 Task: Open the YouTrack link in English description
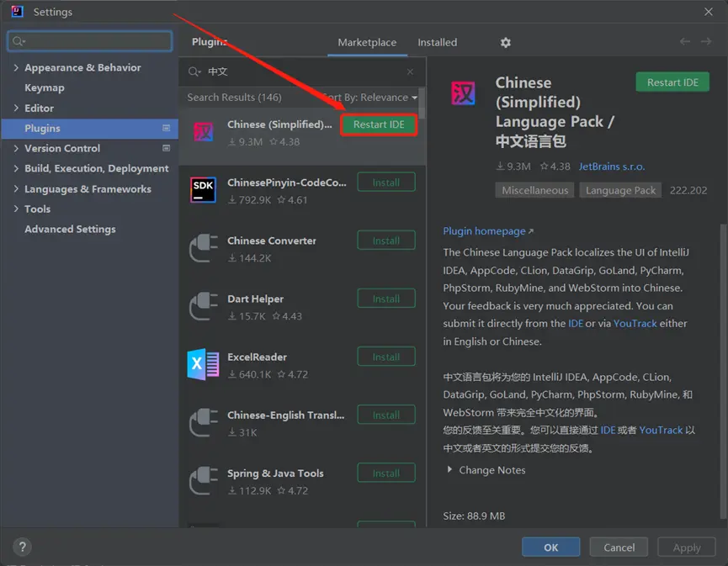click(635, 323)
